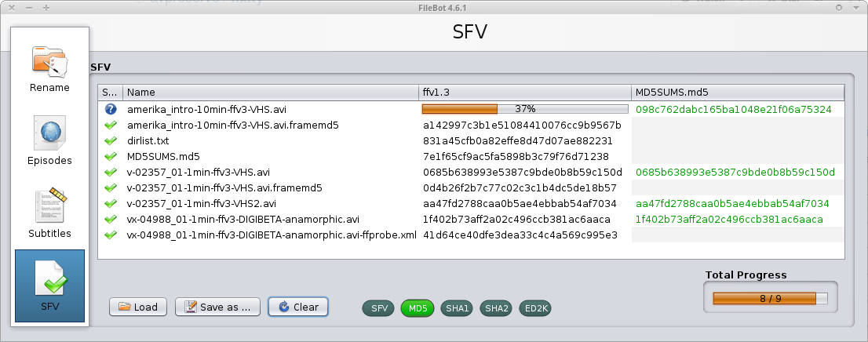The image size is (868, 342).
Task: Click the blue question status icon for amerika_intro
Action: (111, 109)
